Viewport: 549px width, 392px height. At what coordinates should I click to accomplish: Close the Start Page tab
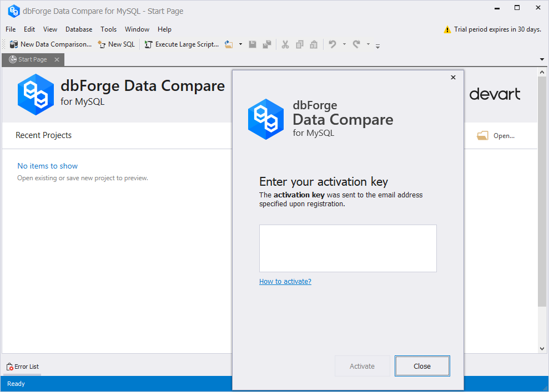click(57, 59)
